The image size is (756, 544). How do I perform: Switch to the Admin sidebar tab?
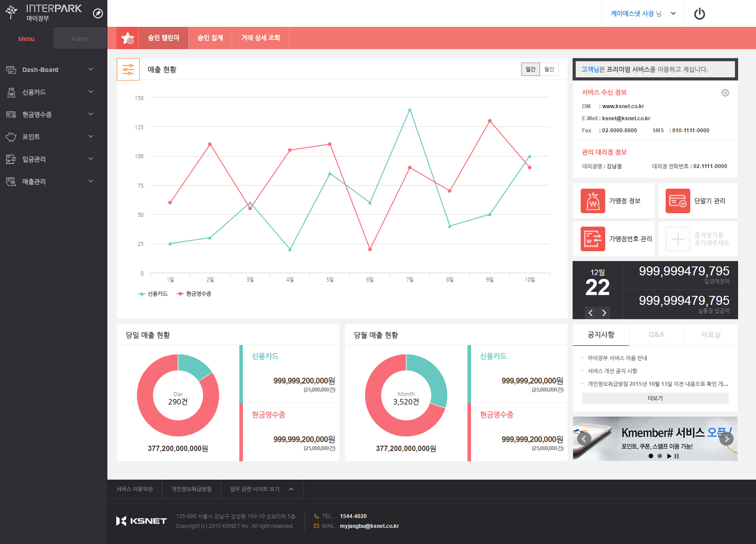coord(80,39)
